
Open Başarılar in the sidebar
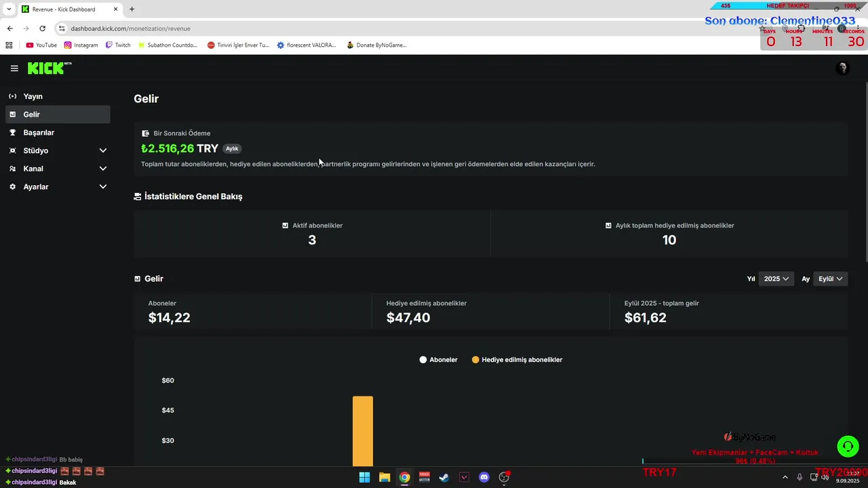pyautogui.click(x=58, y=133)
